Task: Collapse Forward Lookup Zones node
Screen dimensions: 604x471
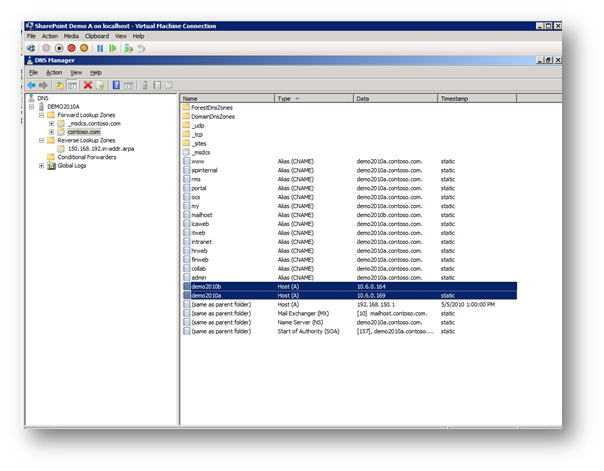Action: click(x=41, y=115)
